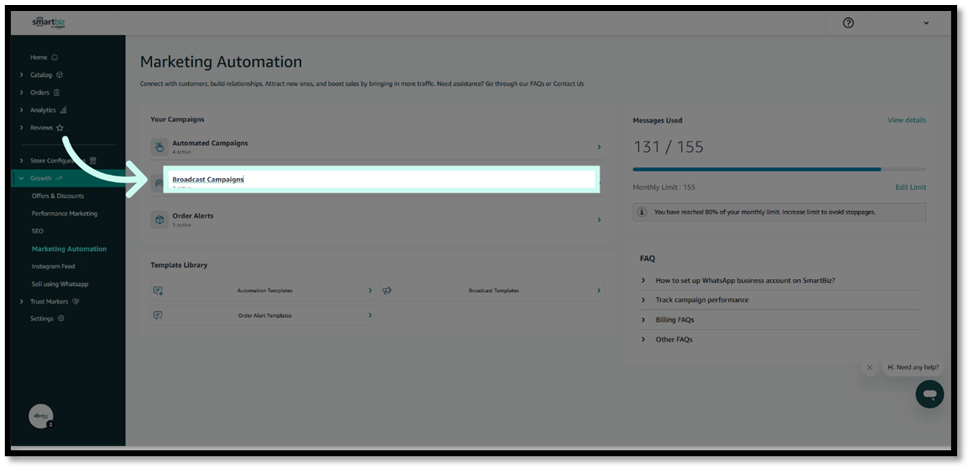Open Offers & Discounts in sidebar
Viewport: 970px width, 469px height.
coord(58,196)
